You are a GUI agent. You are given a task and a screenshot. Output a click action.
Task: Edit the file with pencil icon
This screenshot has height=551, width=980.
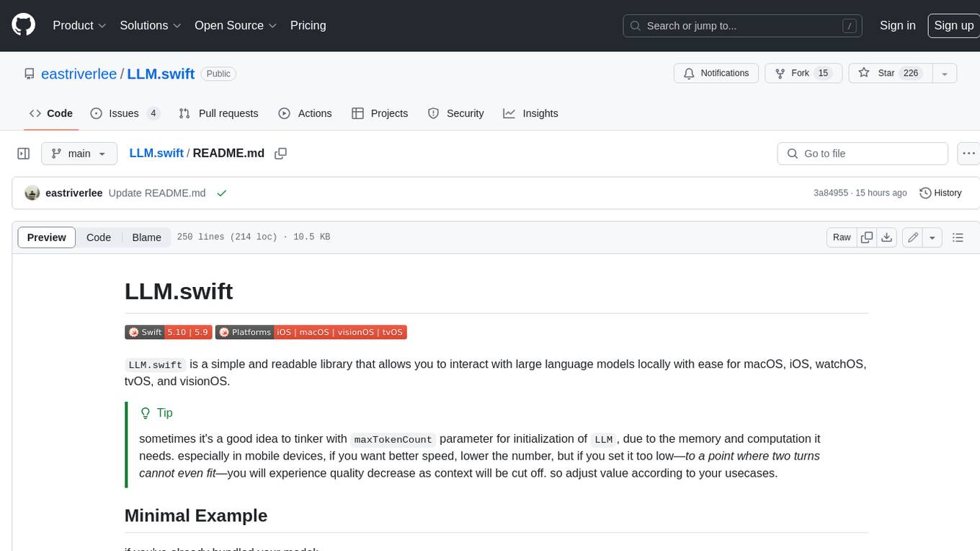[x=913, y=237]
